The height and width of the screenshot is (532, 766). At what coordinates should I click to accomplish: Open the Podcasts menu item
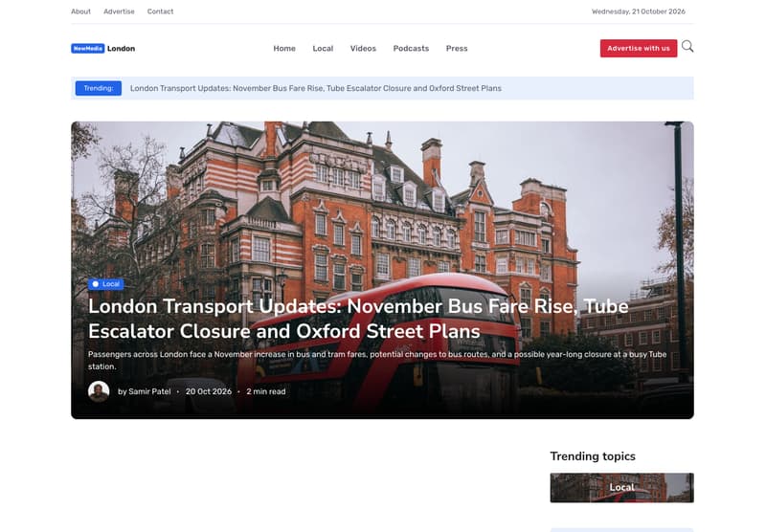(411, 48)
